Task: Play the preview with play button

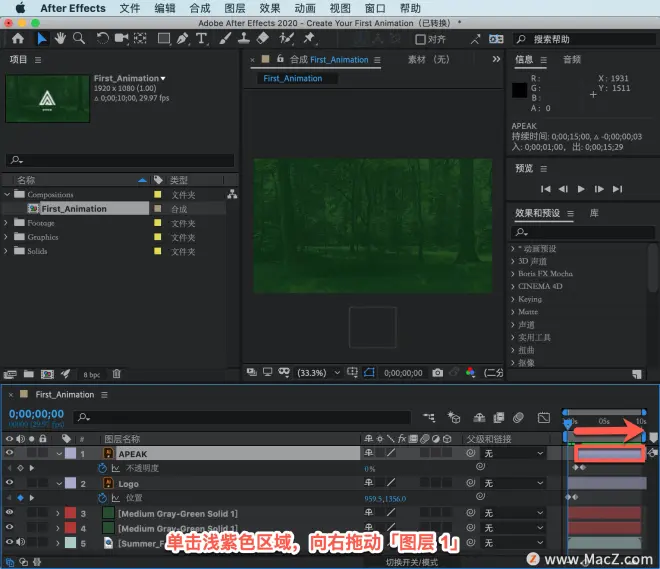Action: click(x=581, y=189)
